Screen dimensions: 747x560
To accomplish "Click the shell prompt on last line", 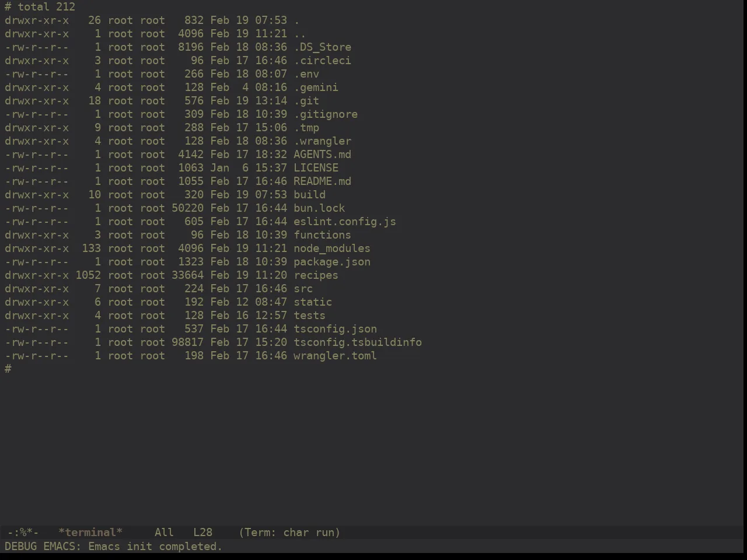I will pyautogui.click(x=8, y=369).
